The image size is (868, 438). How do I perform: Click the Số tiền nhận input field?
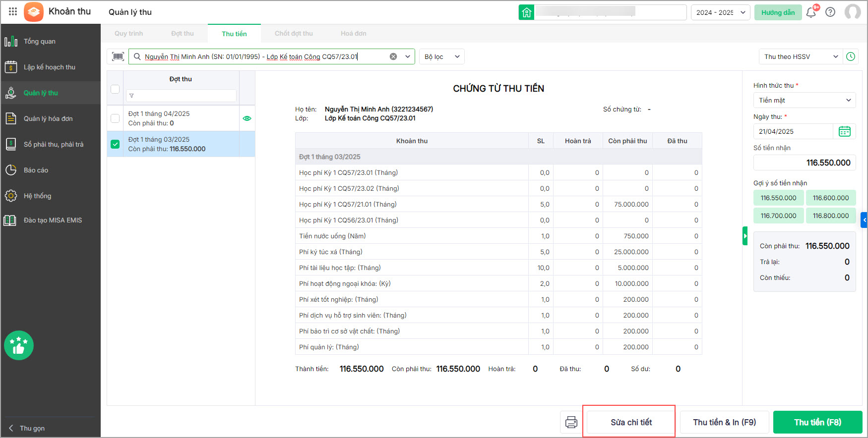pyautogui.click(x=804, y=163)
